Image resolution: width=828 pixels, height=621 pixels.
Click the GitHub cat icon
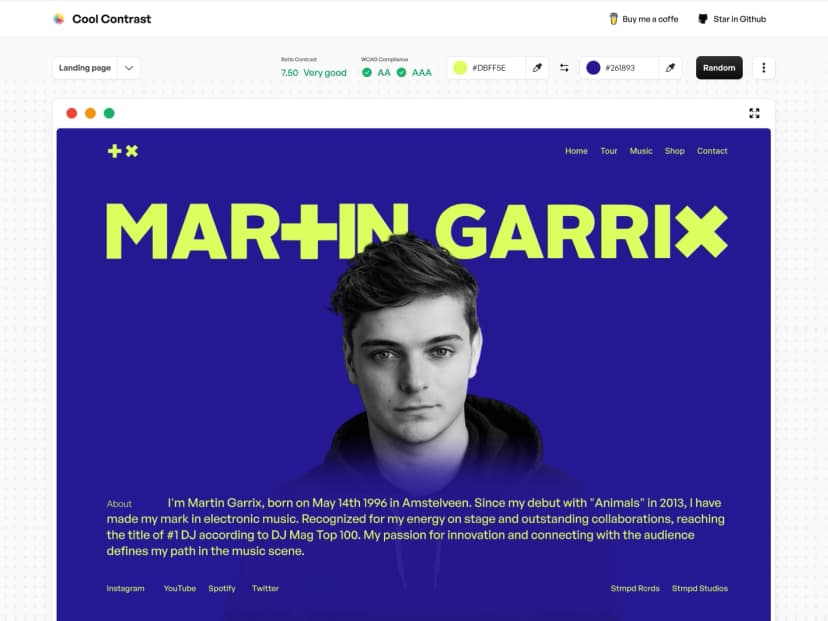(x=702, y=19)
